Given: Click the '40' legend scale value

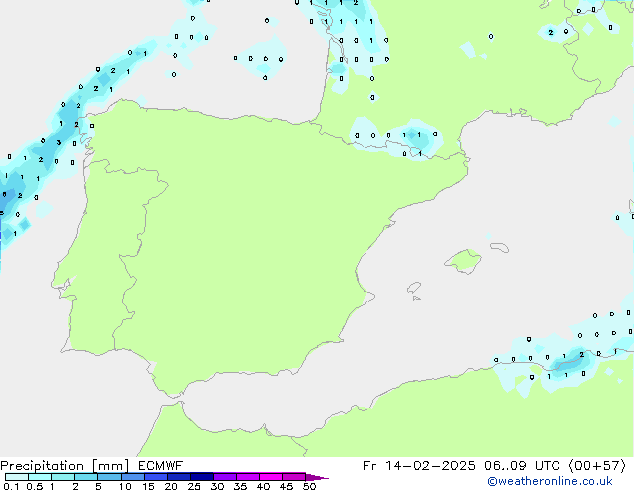Looking at the screenshot, I should point(263,486).
